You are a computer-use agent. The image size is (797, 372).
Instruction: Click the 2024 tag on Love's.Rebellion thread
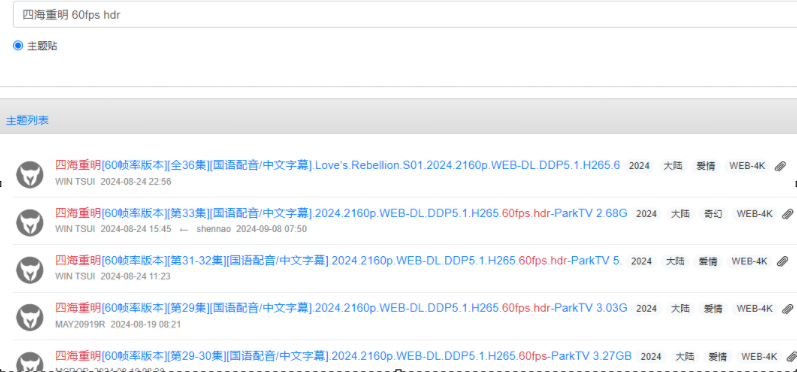639,166
